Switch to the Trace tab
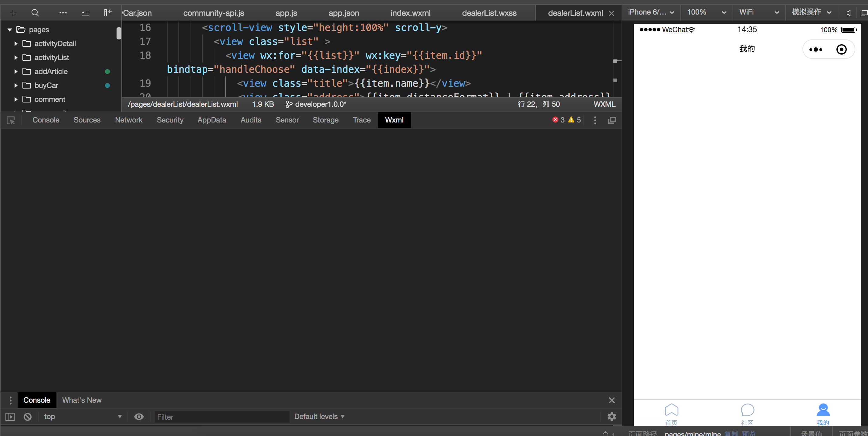The width and height of the screenshot is (868, 436). coord(361,120)
